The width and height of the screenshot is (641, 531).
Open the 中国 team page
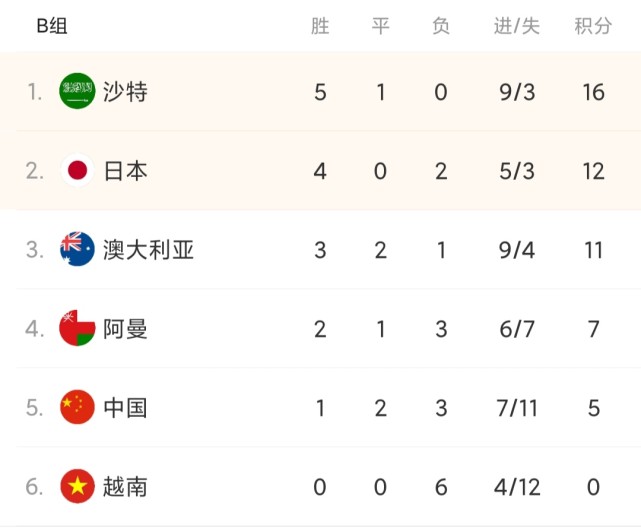click(x=125, y=407)
